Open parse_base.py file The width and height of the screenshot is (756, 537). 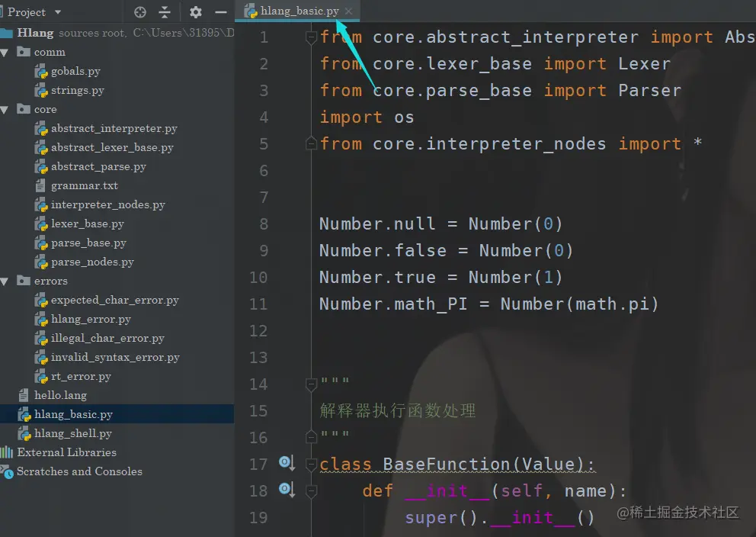click(x=88, y=243)
